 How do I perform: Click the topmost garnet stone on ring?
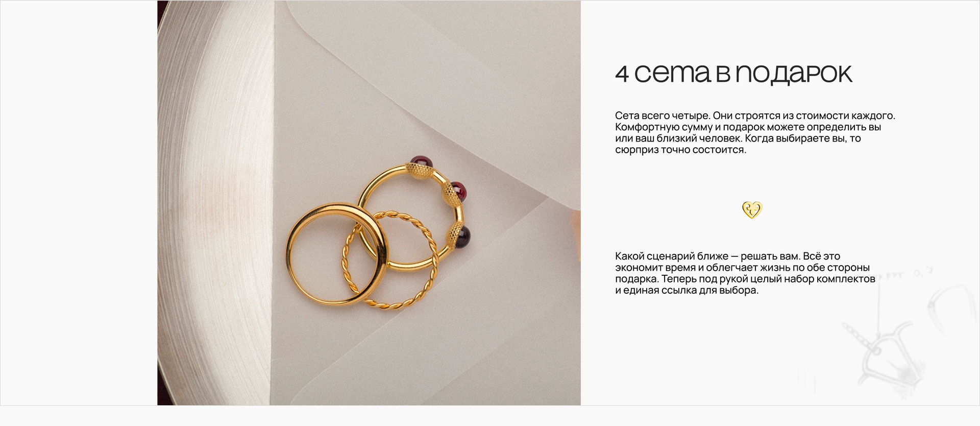click(x=423, y=163)
